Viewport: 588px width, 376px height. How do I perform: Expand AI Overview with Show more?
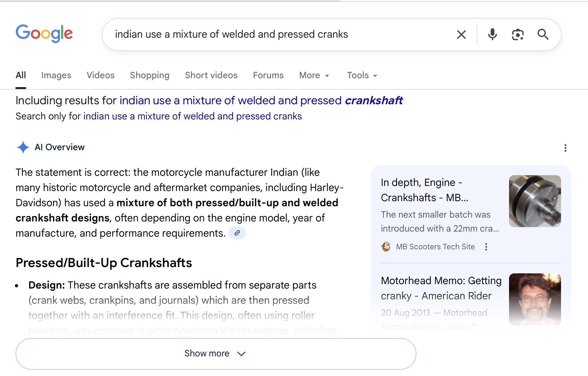(216, 354)
